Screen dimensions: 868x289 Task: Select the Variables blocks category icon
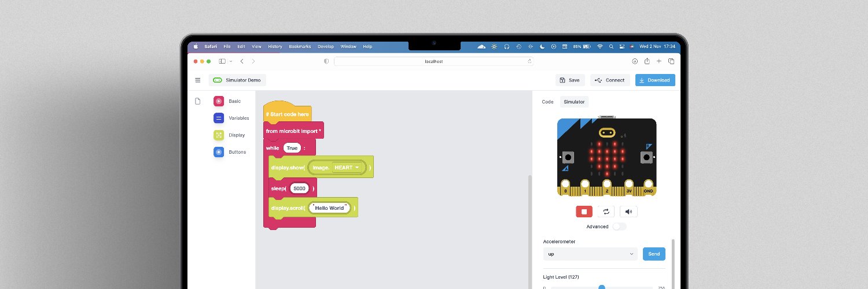[x=219, y=118]
